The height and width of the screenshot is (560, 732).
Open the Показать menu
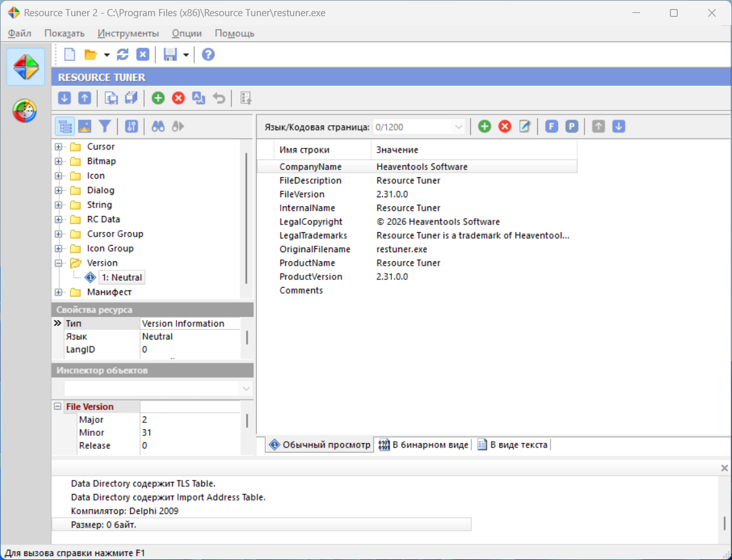[65, 33]
